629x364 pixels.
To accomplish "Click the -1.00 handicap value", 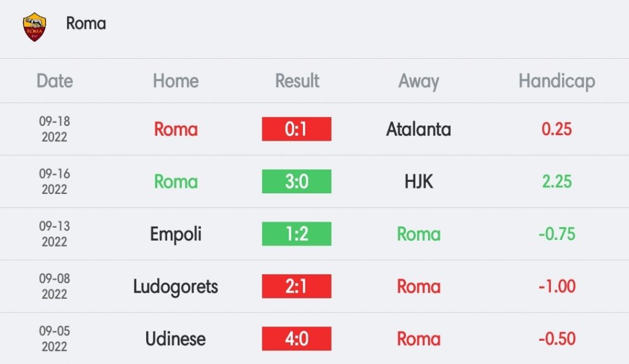I will (x=557, y=286).
